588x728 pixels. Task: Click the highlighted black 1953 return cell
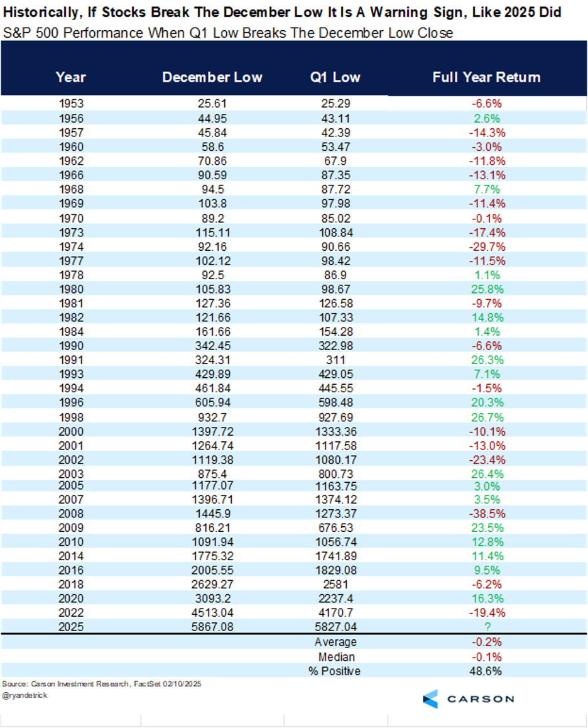[x=487, y=103]
